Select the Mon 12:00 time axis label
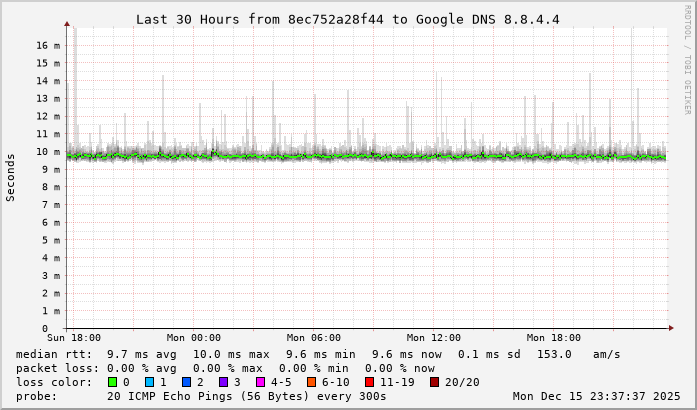Viewport: 697px width, 410px height. [433, 338]
